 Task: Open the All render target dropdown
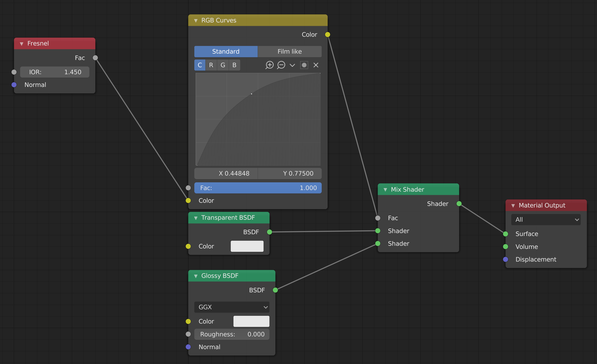tap(546, 220)
